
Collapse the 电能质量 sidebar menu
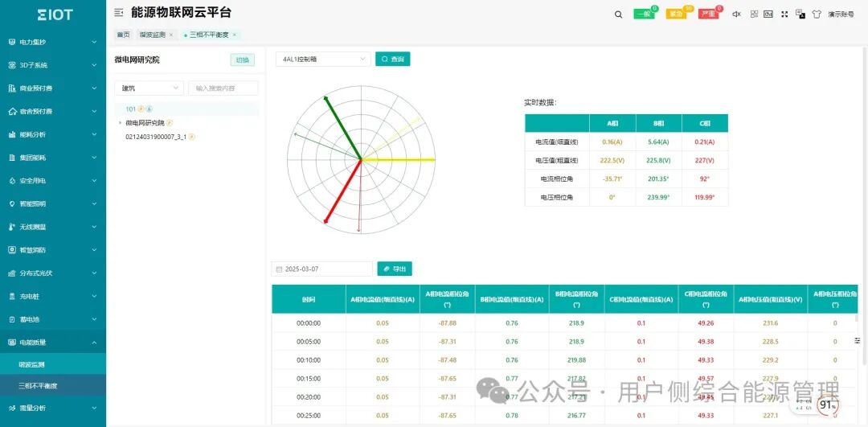point(52,343)
